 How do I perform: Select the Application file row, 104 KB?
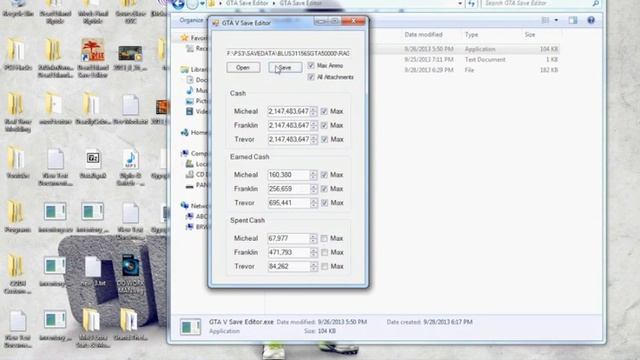pos(465,49)
